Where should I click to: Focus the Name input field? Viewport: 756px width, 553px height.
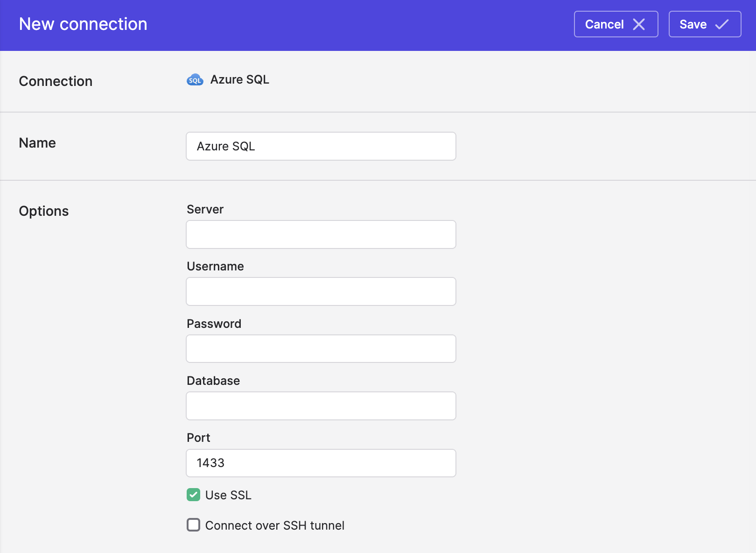point(321,146)
